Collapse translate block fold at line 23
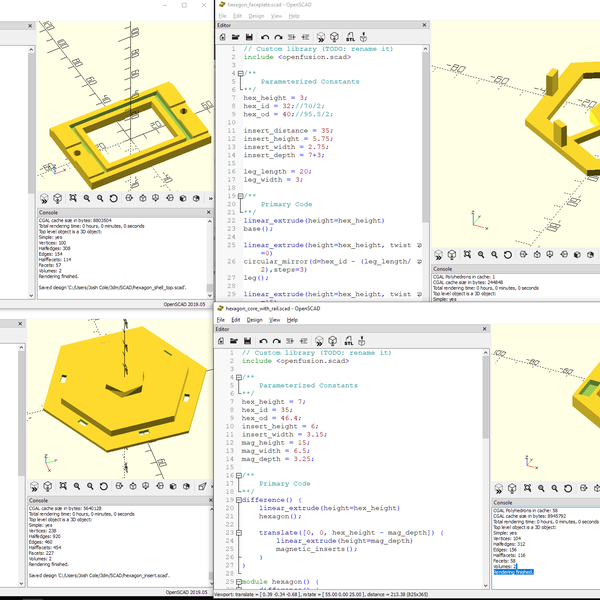This screenshot has height=600, width=600. click(x=239, y=533)
